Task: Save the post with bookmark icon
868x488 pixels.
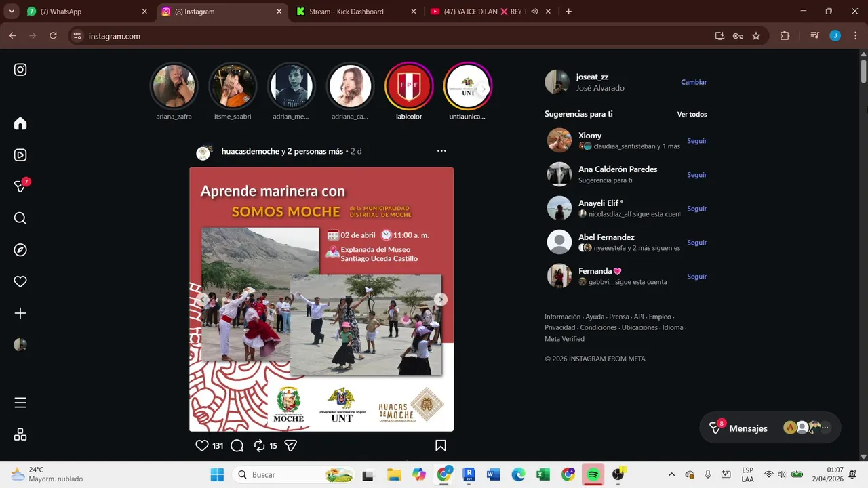Action: click(441, 445)
